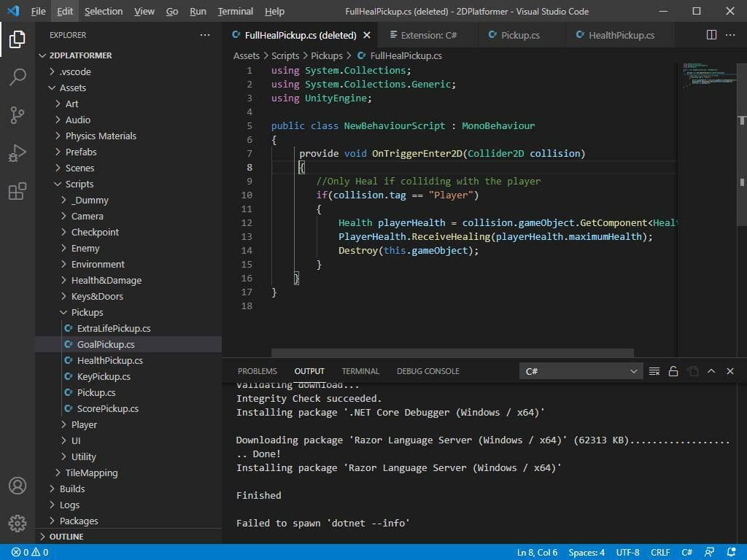Click Explorer's more actions ellipsis
747x560 pixels.
click(x=205, y=35)
